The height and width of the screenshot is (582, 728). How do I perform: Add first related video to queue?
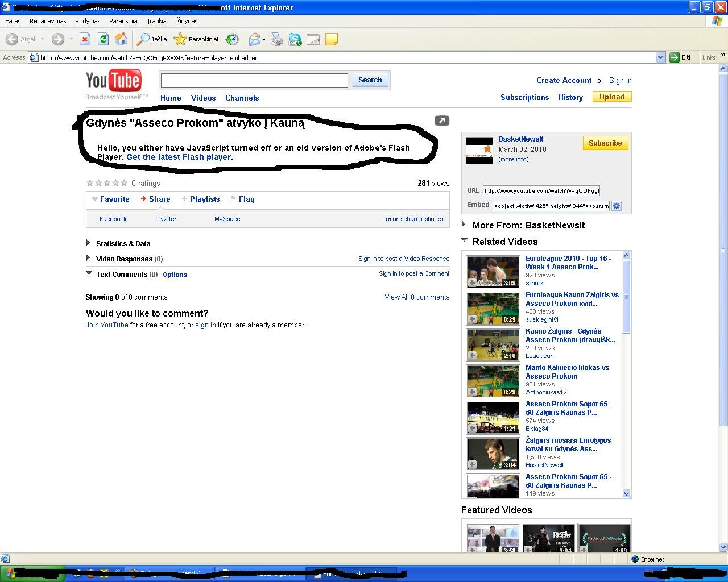click(472, 282)
